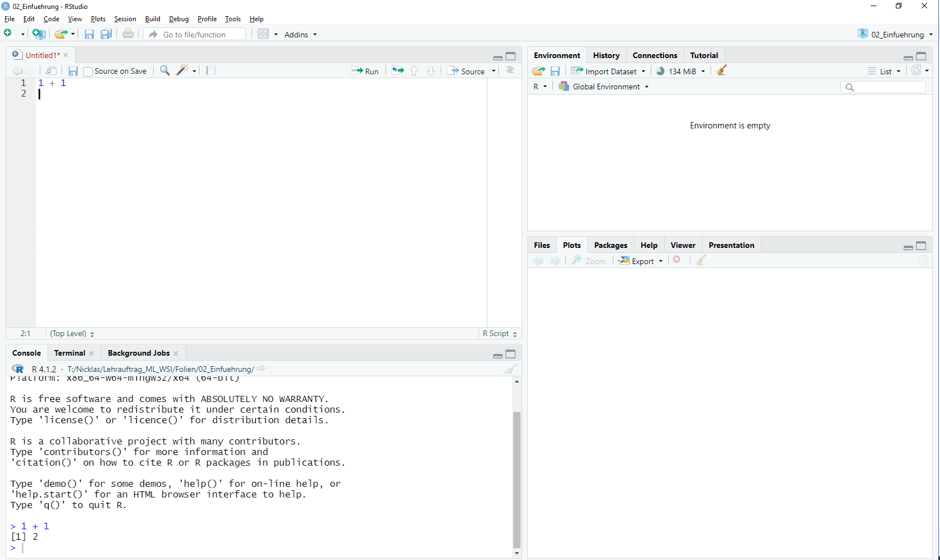Expand the Global Environment dropdown

[x=604, y=87]
